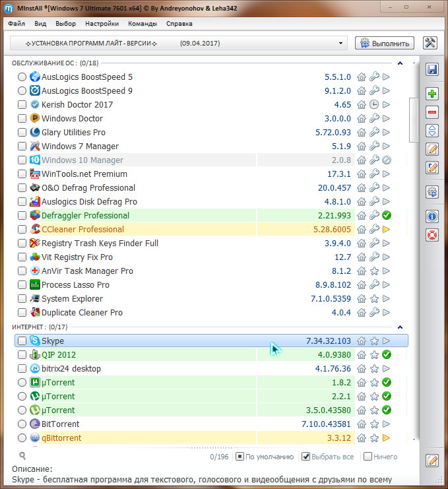
Task: Toggle the 'Ничего' checkbox
Action: pos(368,457)
